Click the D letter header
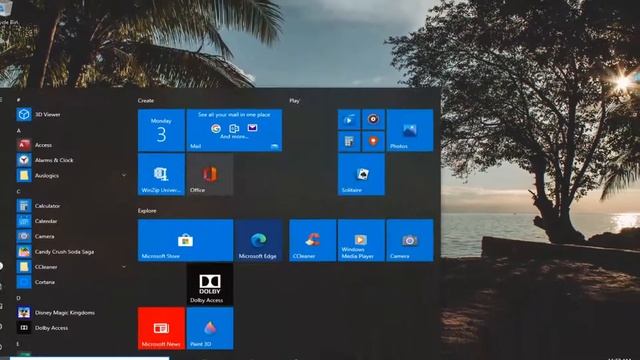Screen dimensions: 640x360 18,298
